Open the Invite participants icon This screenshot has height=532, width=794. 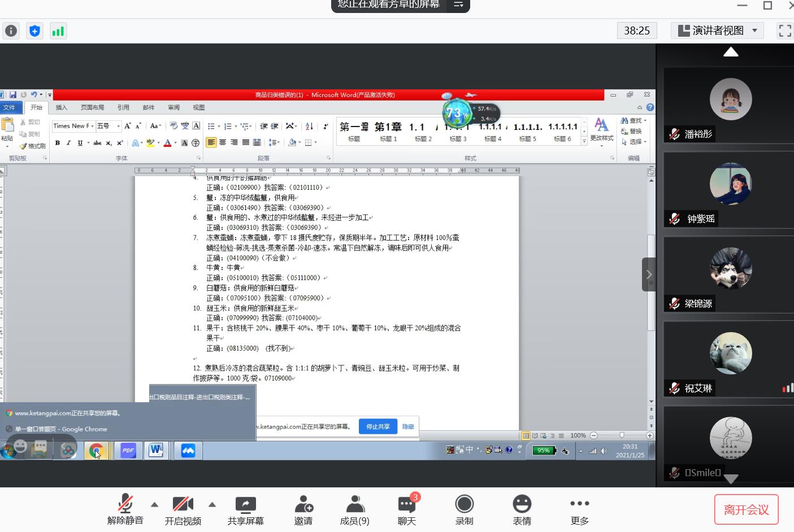[x=303, y=509]
